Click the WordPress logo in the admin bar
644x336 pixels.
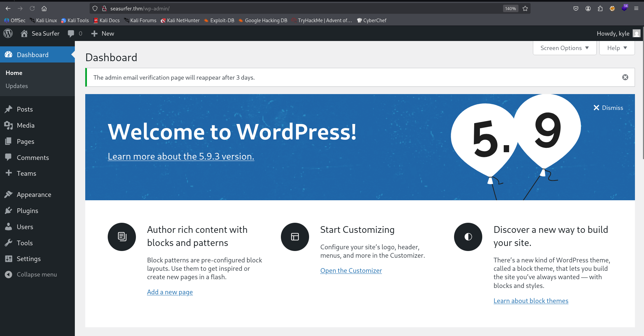pos(8,33)
